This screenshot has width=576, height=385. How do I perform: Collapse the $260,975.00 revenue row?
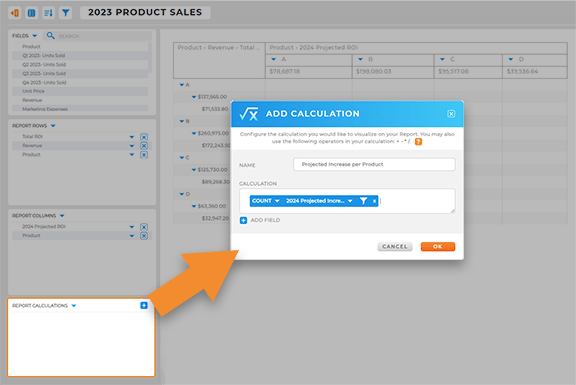point(194,133)
